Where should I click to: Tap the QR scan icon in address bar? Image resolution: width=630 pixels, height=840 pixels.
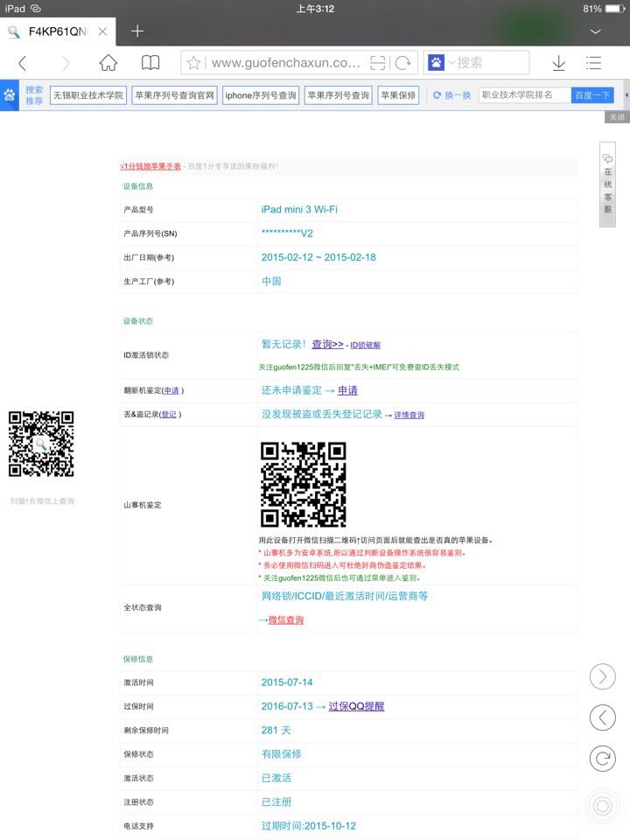[378, 63]
